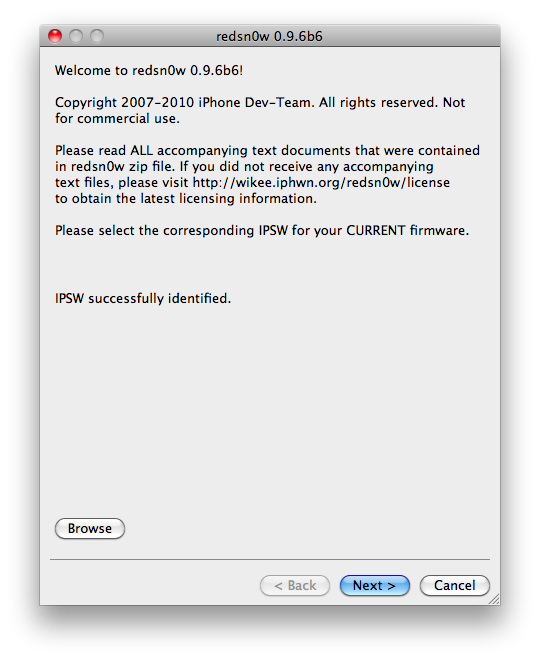
Task: Click the gray minimize button in title bar
Action: pyautogui.click(x=76, y=36)
